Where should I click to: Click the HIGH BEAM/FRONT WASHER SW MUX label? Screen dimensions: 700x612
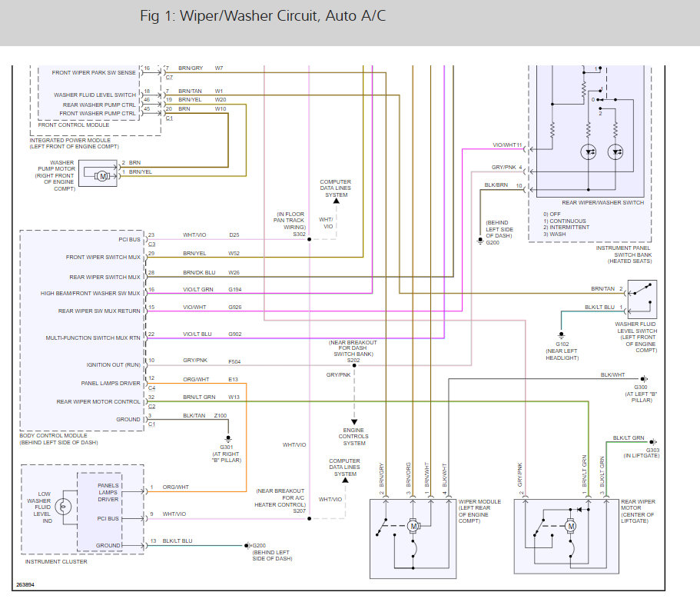point(90,294)
